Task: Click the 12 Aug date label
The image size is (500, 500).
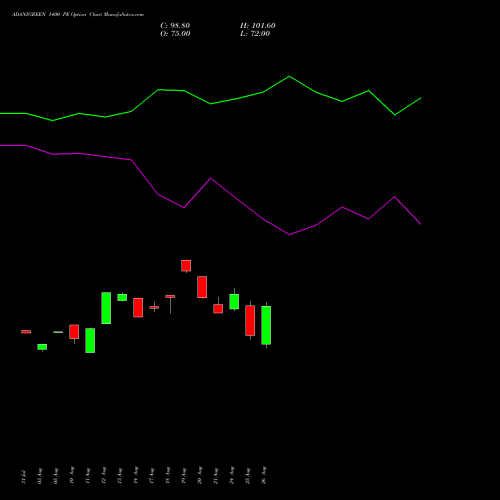Action: click(104, 475)
